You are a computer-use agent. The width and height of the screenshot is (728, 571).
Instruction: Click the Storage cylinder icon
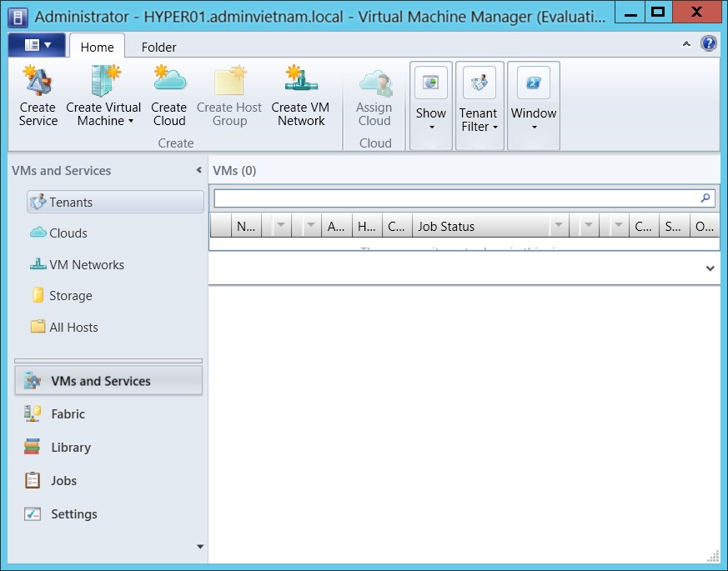coord(38,295)
